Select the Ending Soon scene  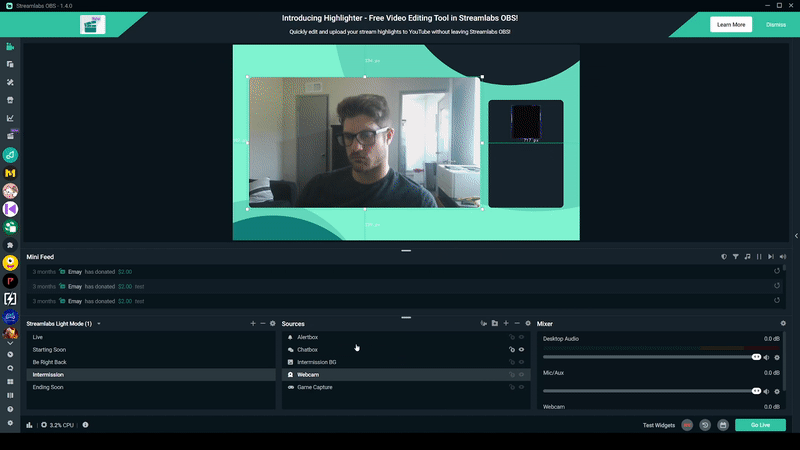pos(151,387)
